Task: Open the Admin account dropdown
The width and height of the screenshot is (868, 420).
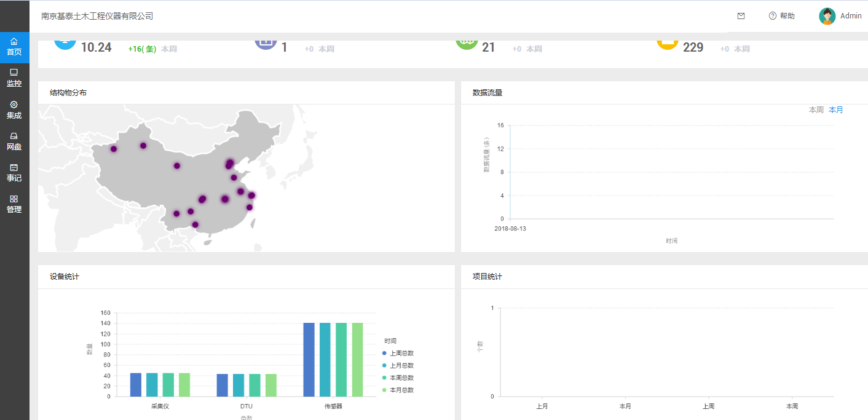Action: point(851,16)
